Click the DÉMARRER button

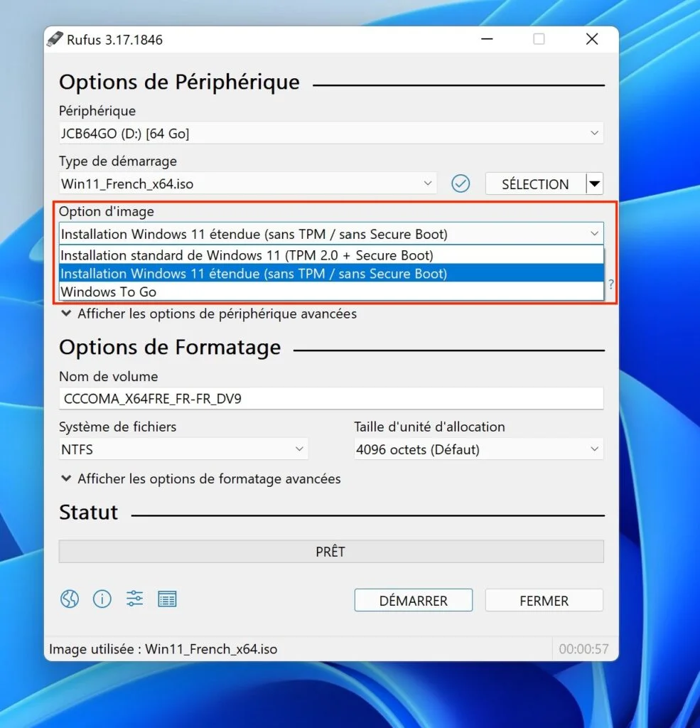click(x=414, y=600)
